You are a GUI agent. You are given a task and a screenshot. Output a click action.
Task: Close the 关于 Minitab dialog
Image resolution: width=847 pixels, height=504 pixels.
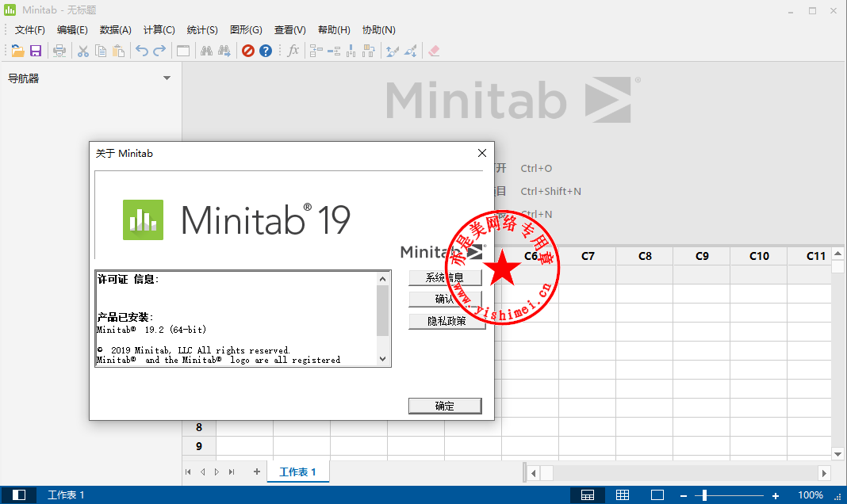[482, 153]
